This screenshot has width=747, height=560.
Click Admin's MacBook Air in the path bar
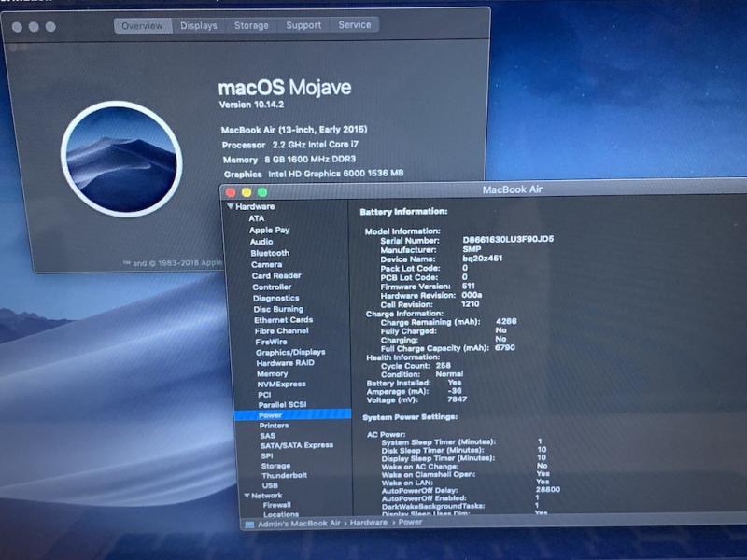coord(299,523)
